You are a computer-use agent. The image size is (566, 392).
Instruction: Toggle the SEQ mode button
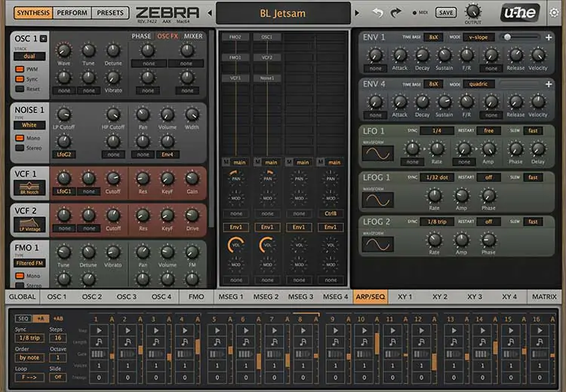click(23, 318)
